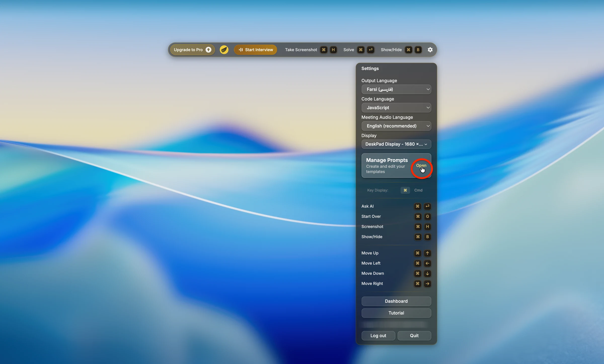The image size is (604, 364).
Task: Click the Move Left shortcut label
Action: point(371,263)
